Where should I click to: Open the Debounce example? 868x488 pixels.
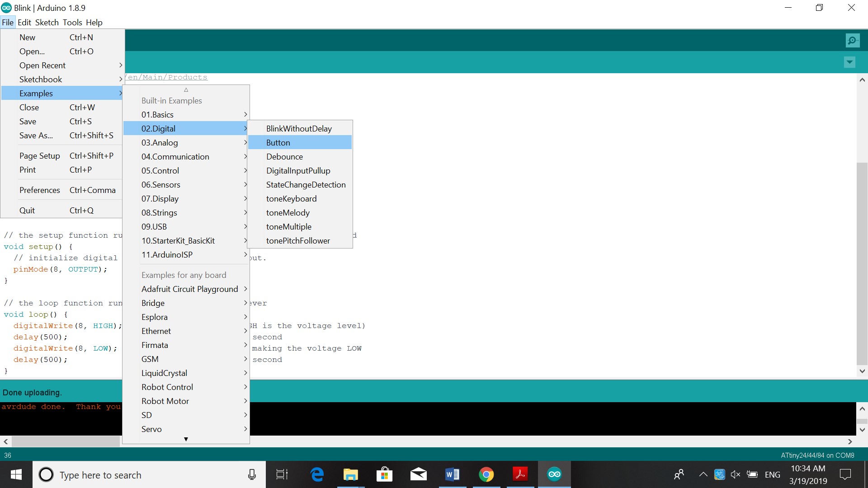pos(284,156)
